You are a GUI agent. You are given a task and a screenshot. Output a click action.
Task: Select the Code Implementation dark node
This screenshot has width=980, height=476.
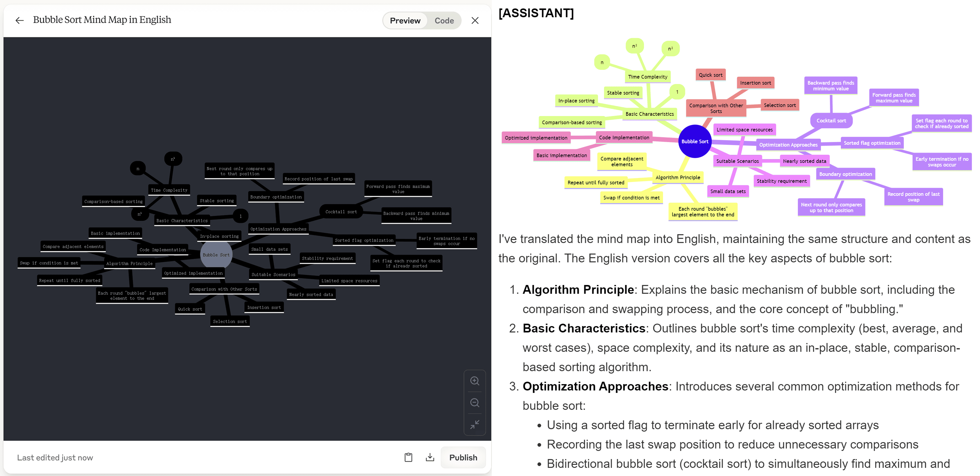[162, 250]
